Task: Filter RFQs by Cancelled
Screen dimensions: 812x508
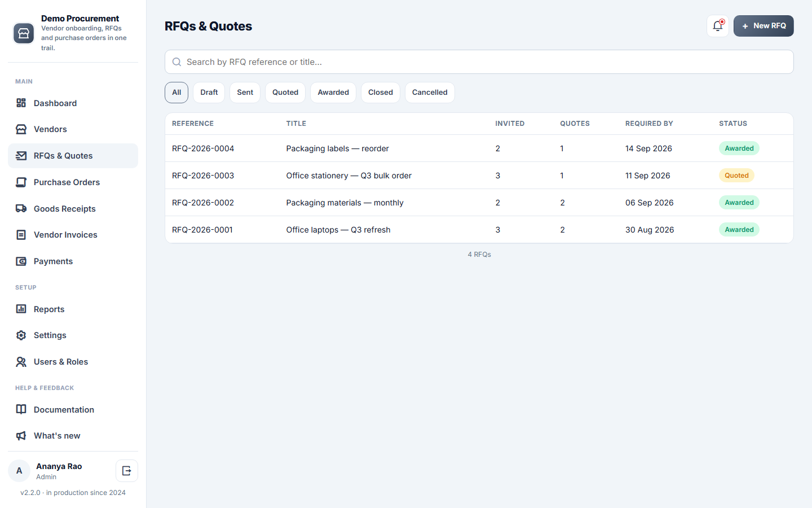Action: (430, 93)
